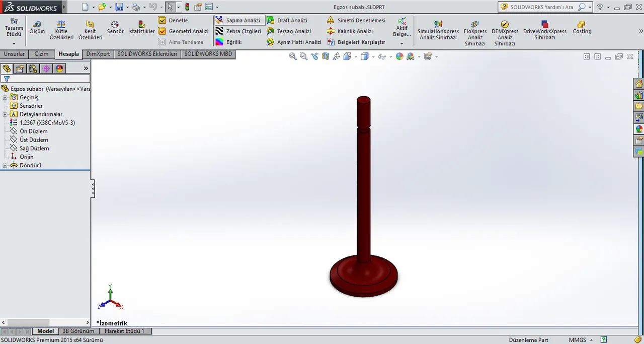The image size is (644, 344).
Task: Open Tasarım Etüdü dropdown arrow
Action: [14, 44]
